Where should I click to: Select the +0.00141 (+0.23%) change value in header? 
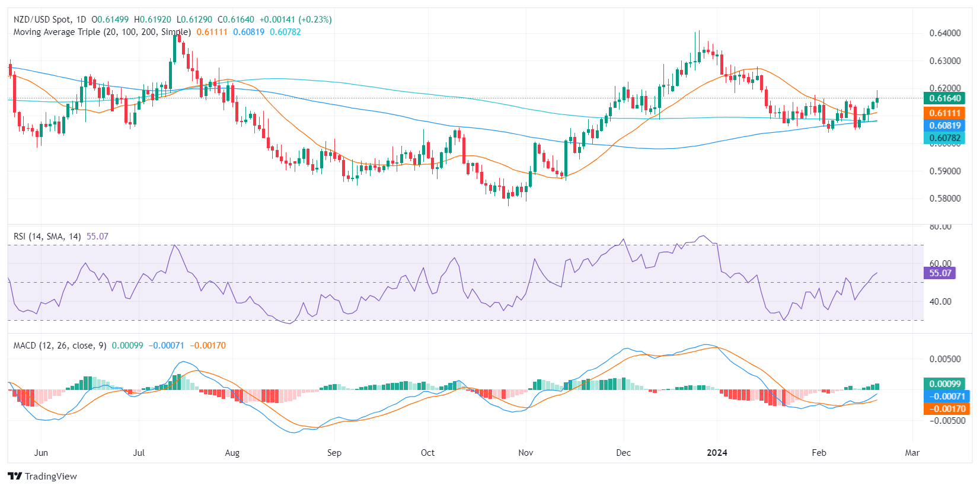point(295,20)
